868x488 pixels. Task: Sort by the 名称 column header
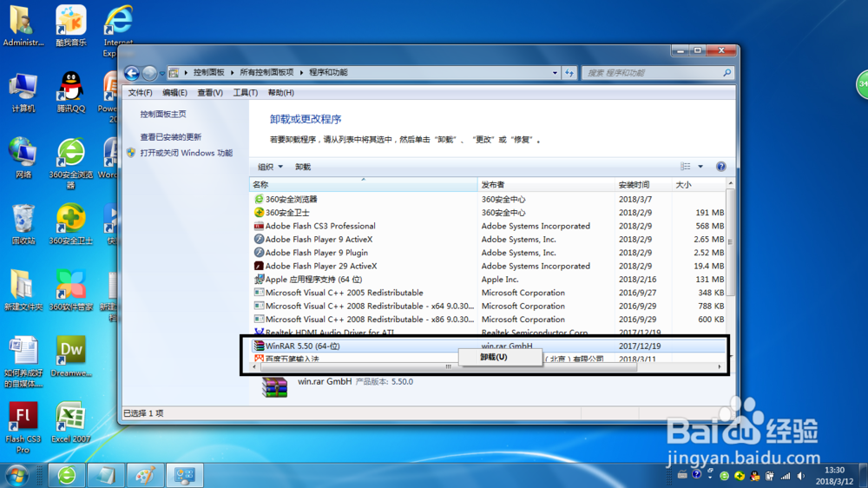[364, 185]
